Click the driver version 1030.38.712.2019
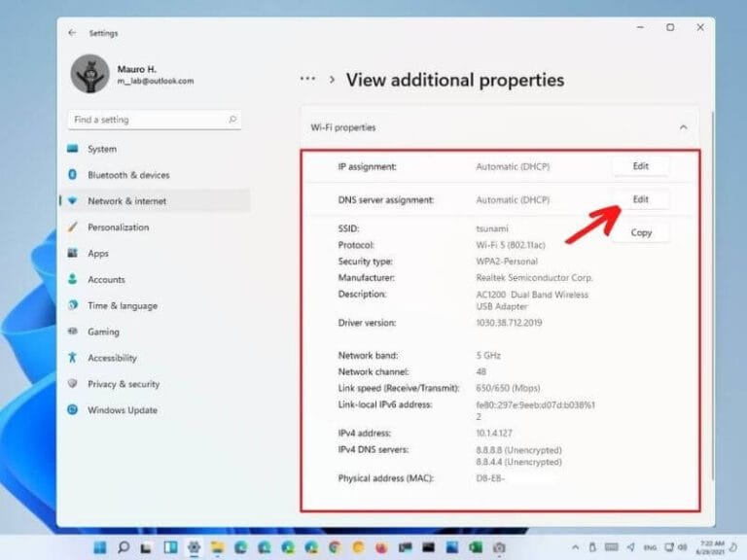 (x=509, y=323)
